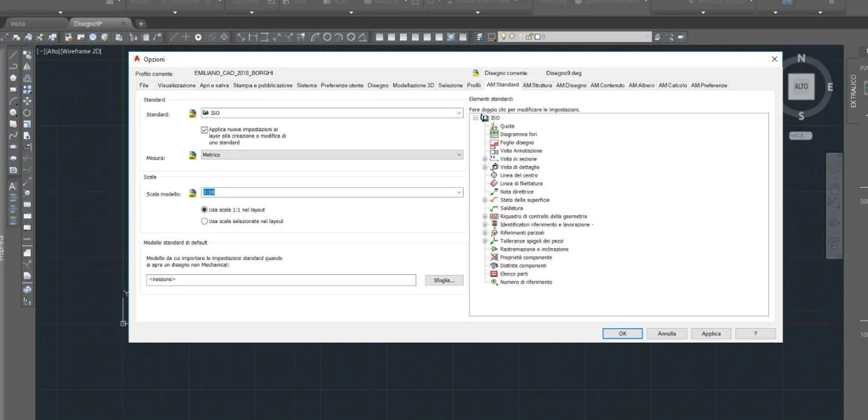Open the AM:Preferenze tab

[x=709, y=85]
